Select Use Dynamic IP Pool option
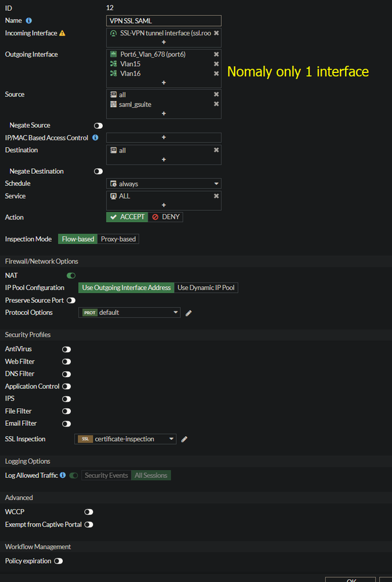 pos(206,288)
